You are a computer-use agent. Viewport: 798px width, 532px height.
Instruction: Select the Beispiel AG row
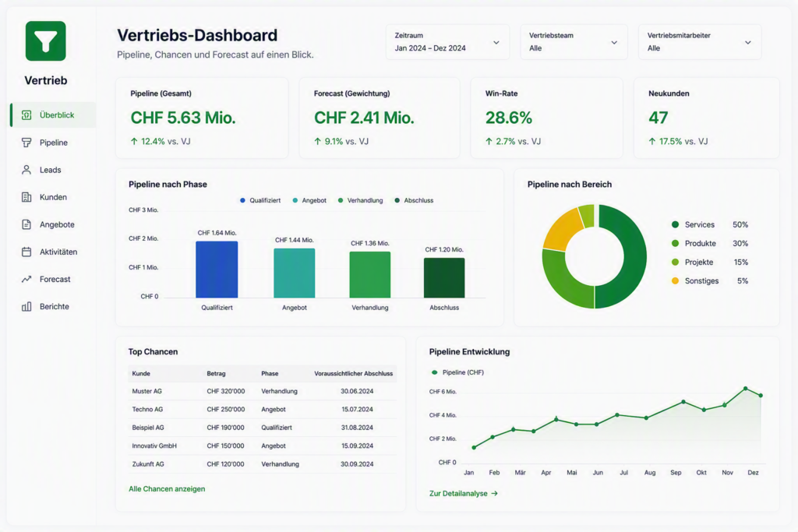pos(263,428)
